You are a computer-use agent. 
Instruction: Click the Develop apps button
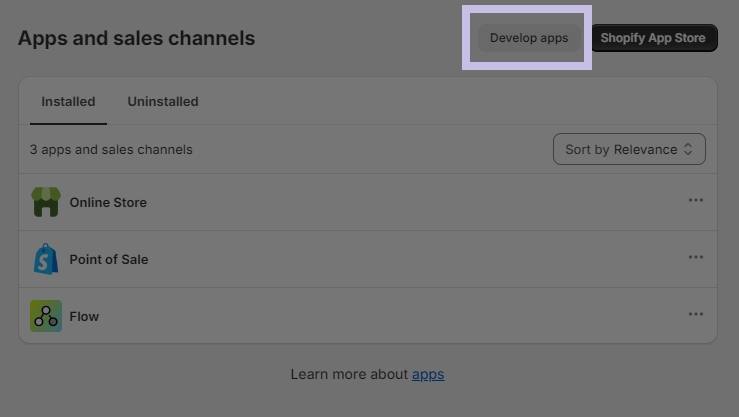[529, 38]
